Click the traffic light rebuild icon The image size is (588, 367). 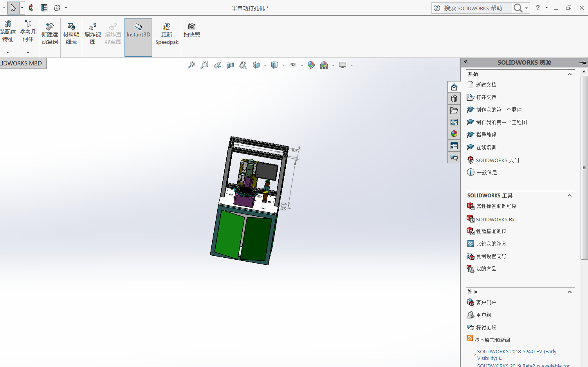[x=31, y=8]
